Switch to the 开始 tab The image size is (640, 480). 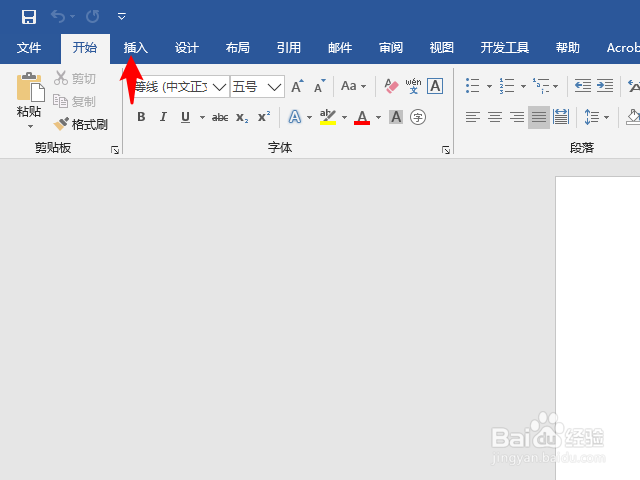coord(85,48)
